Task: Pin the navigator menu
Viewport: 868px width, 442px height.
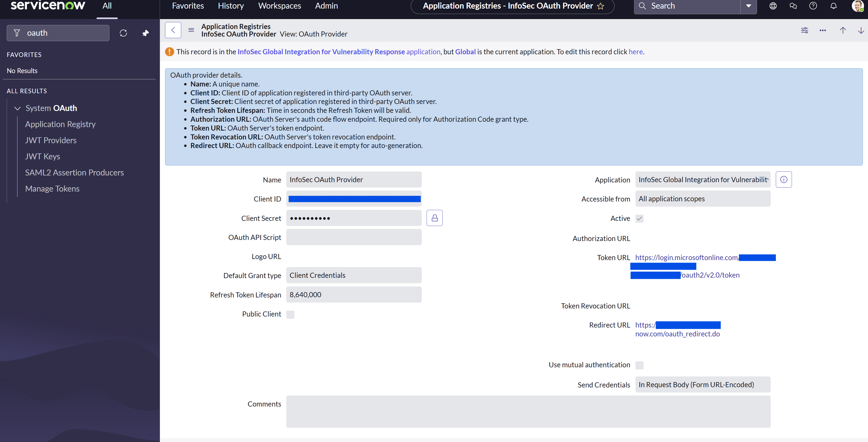Action: coord(146,33)
